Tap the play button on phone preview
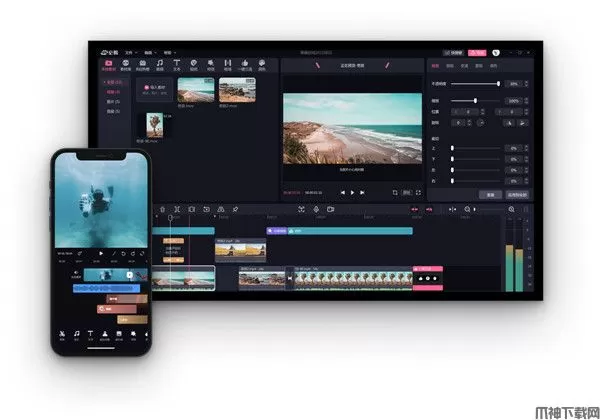Image resolution: width=600 pixels, height=420 pixels. tap(100, 254)
